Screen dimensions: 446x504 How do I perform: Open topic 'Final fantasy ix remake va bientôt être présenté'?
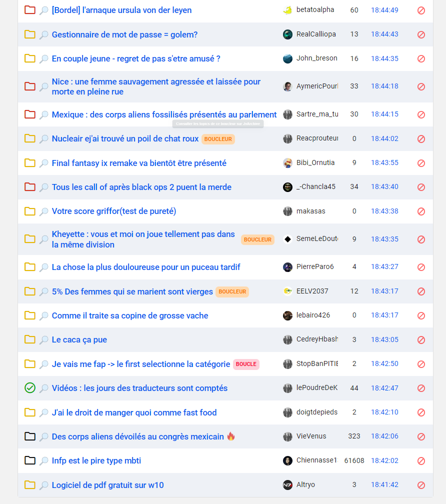[139, 163]
